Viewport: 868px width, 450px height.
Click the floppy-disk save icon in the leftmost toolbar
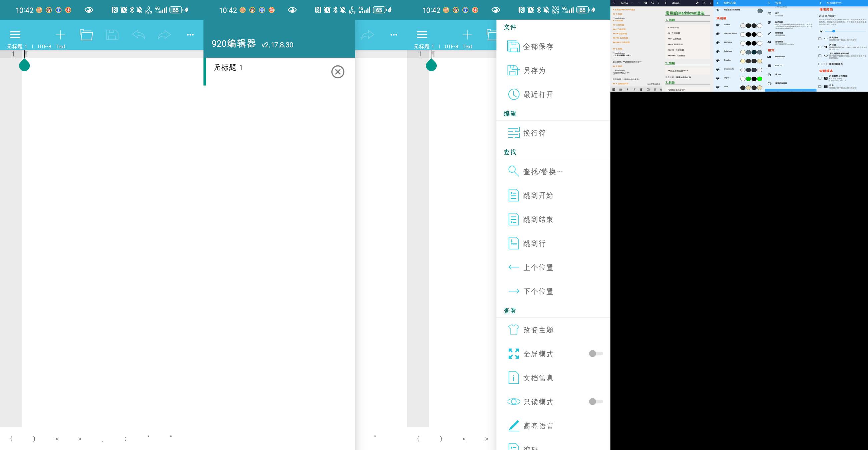[x=112, y=35]
